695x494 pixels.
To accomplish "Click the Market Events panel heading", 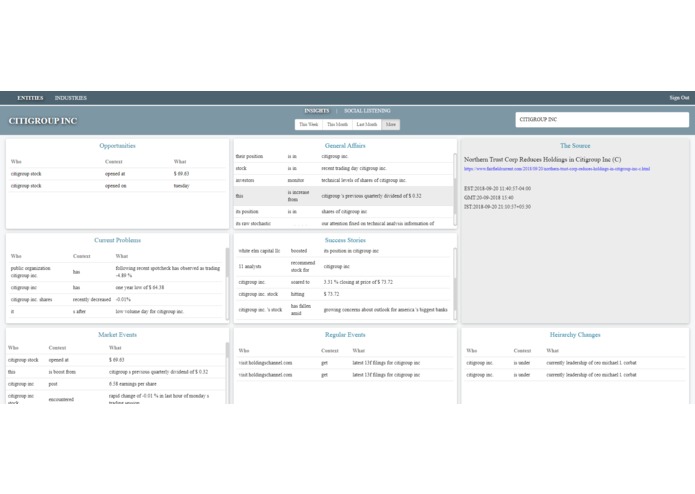I will coord(117,335).
